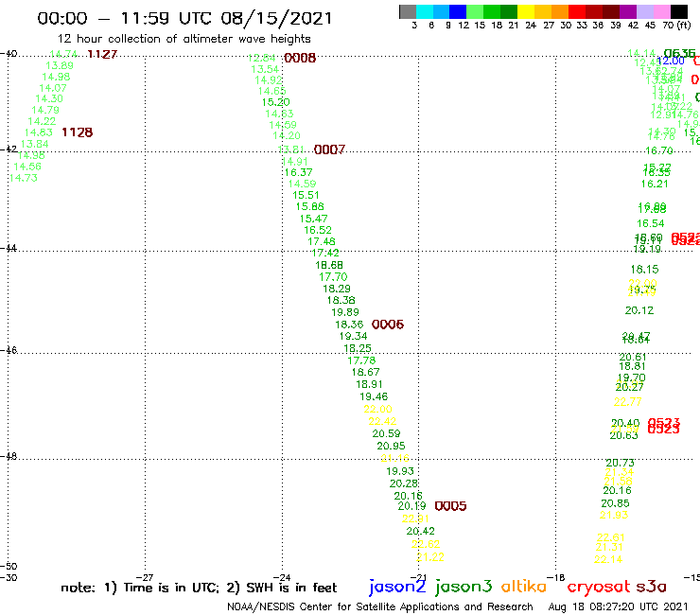
Task: Click the yellow swatch in the legend bar
Action: tap(526, 11)
